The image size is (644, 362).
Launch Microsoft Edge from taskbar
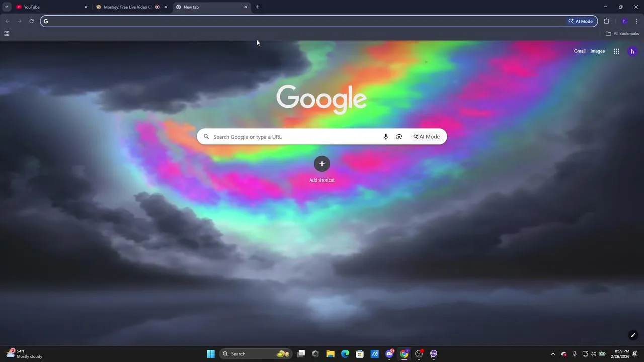click(x=345, y=354)
